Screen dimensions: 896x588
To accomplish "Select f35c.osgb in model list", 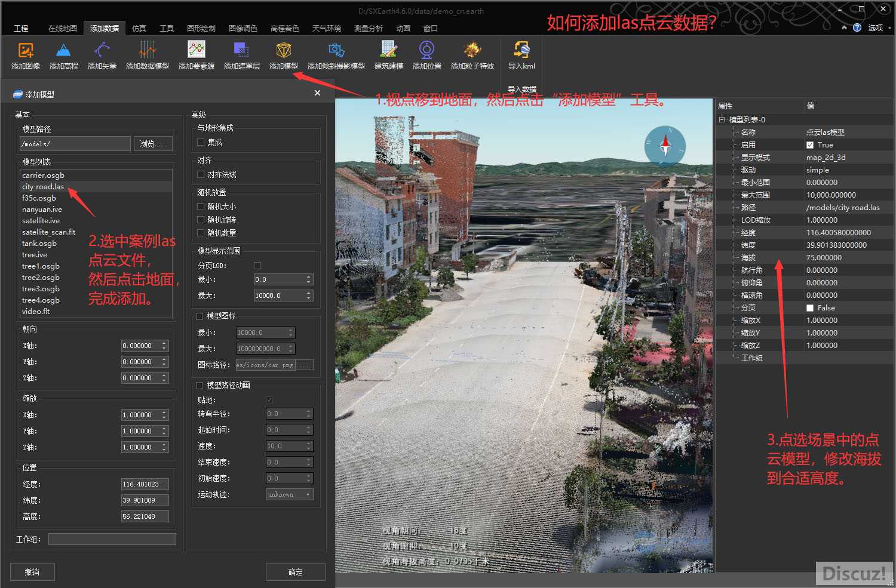I will 96,198.
